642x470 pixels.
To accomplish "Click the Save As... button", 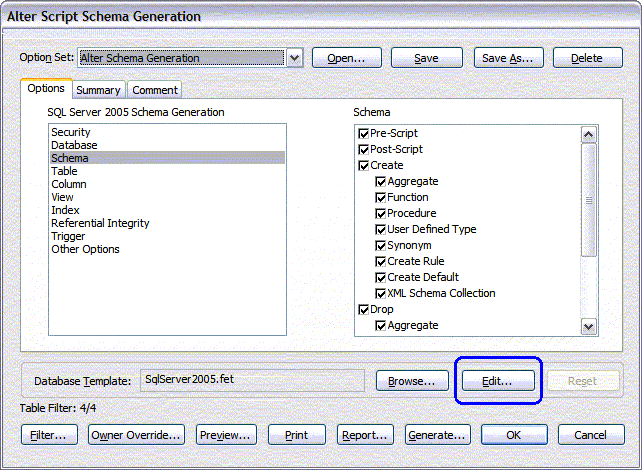I will (x=508, y=58).
